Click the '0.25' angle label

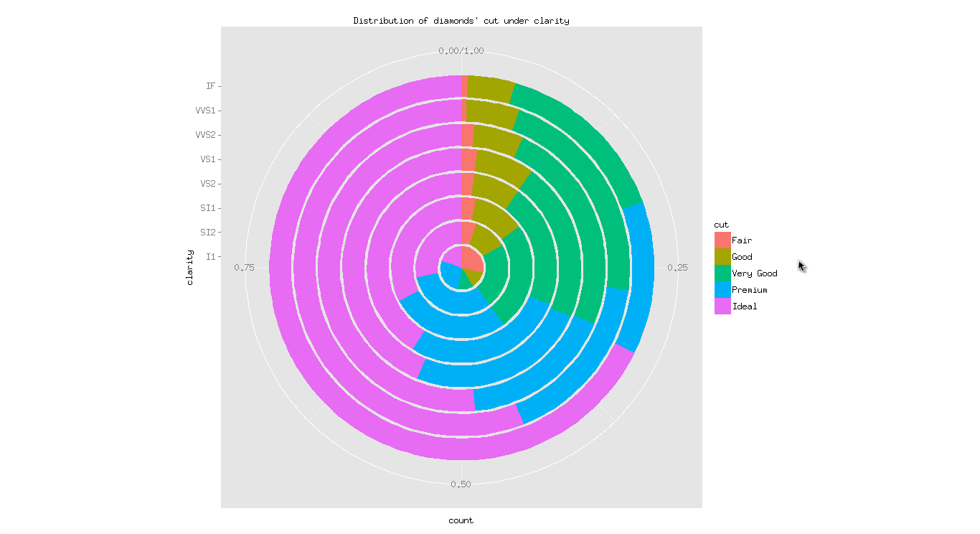tap(677, 268)
